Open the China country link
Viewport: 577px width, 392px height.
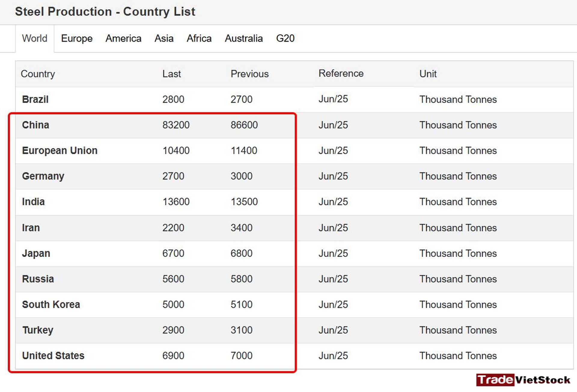click(35, 125)
